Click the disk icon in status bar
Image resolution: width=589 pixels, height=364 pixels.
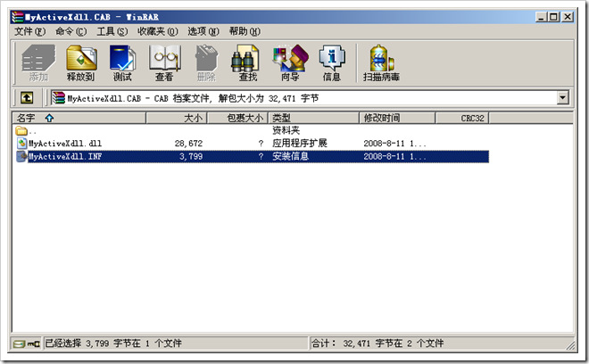[x=19, y=343]
